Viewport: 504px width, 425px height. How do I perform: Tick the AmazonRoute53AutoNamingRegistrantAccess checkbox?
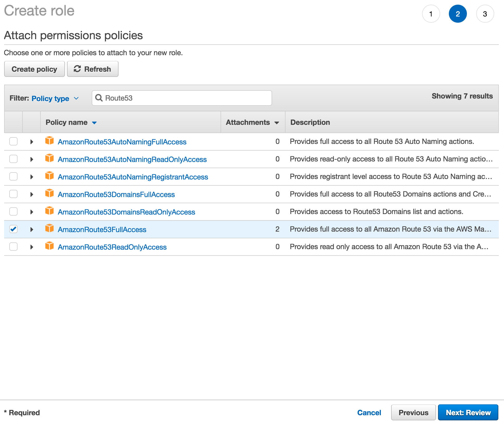tap(13, 176)
